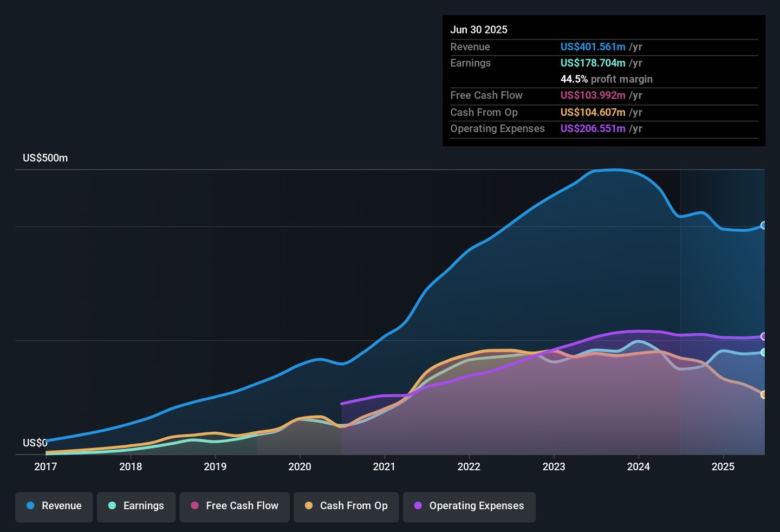Click the orange Cash From Op endpoint marker
Viewport: 780px width, 532px height.
pos(764,394)
